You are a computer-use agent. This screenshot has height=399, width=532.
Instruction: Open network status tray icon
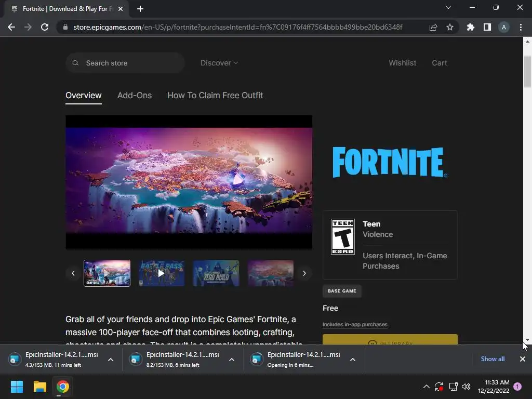[453, 387]
